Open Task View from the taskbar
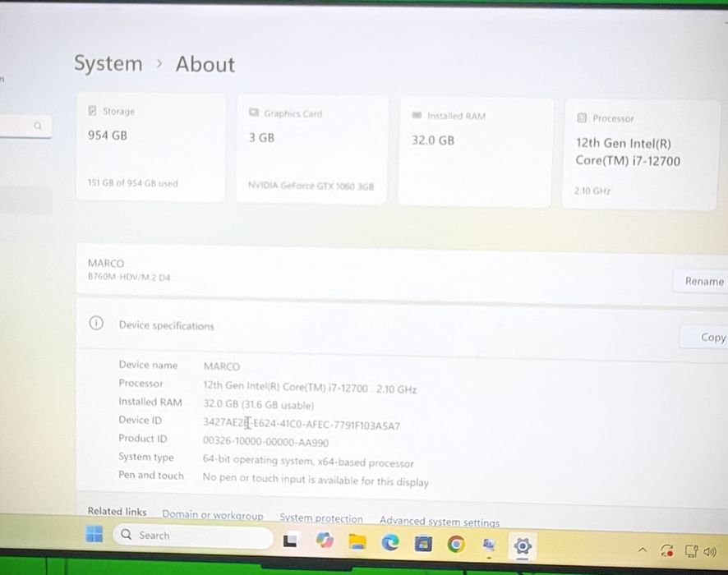 pos(290,540)
